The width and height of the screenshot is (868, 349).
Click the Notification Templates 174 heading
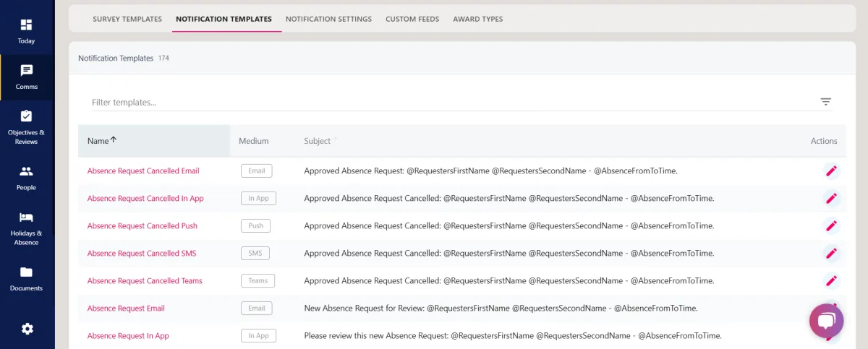[x=124, y=58]
